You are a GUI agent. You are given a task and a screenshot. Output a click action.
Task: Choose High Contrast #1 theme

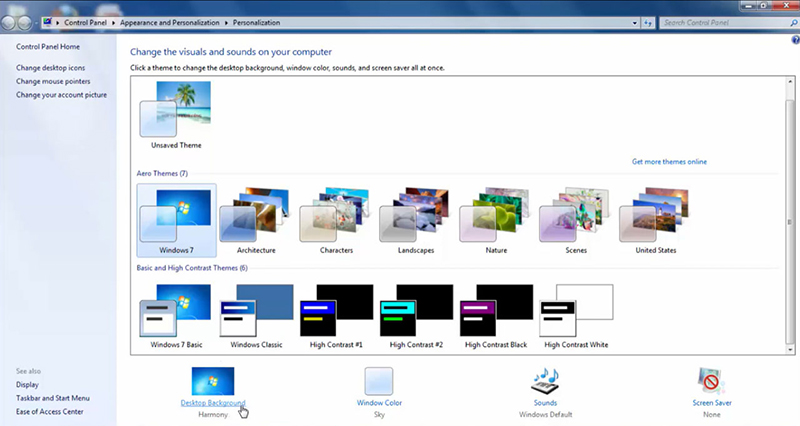(336, 316)
